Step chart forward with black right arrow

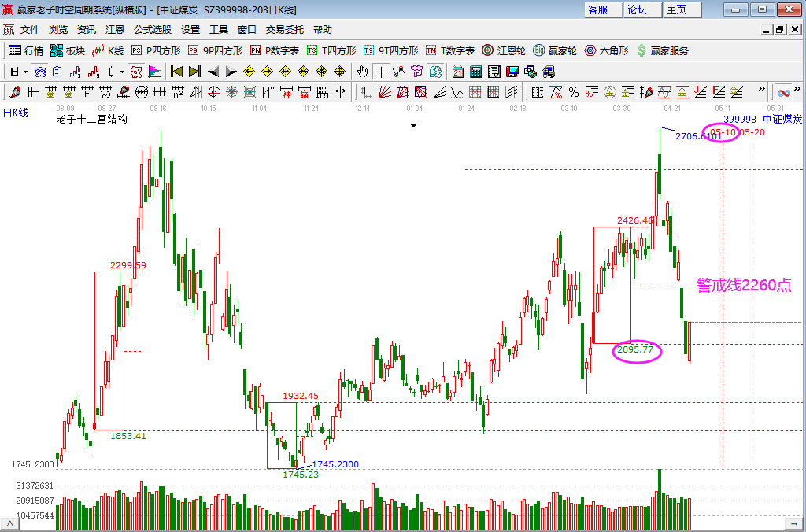click(231, 72)
